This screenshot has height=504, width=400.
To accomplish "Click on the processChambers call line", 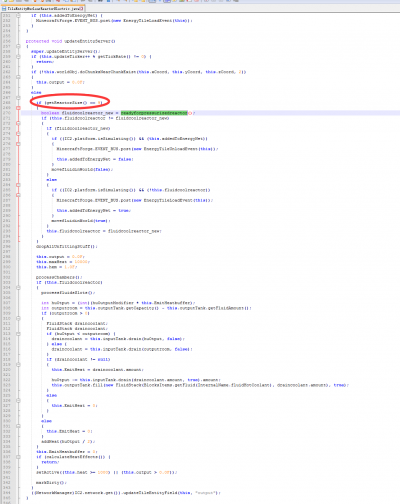I will (x=59, y=277).
